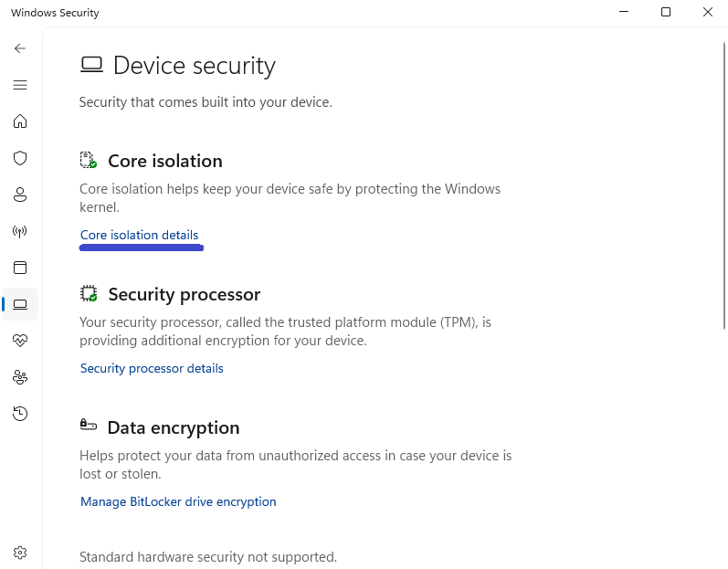Screen dimensions: 728x569
Task: Maximize the Windows Security window
Action: (x=666, y=13)
